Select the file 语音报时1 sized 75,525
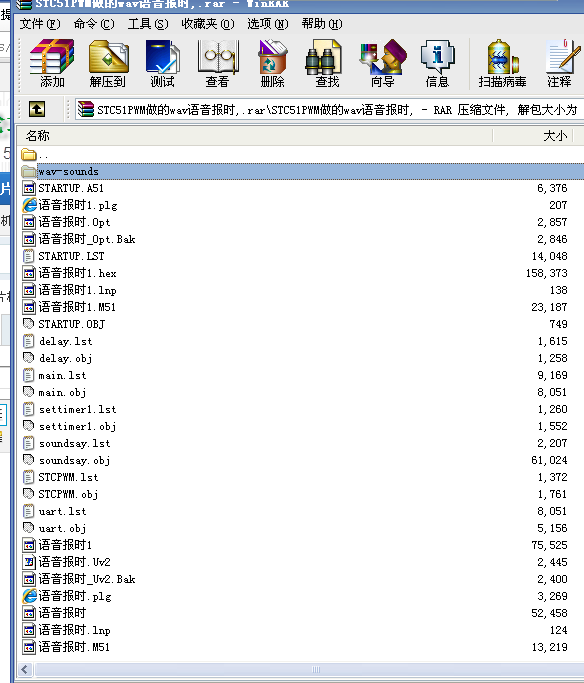The width and height of the screenshot is (584, 683). [x=65, y=545]
